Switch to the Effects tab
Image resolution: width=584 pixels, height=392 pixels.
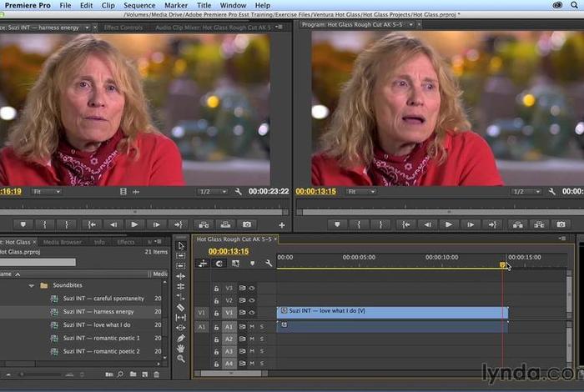click(x=126, y=242)
